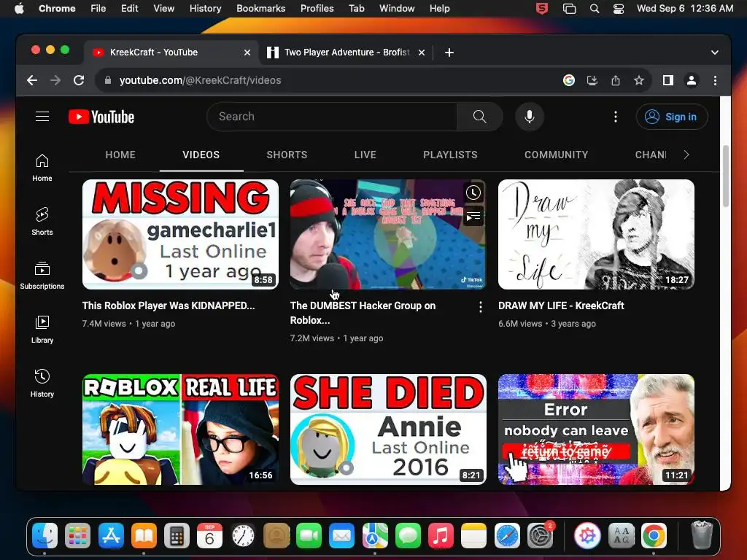Select the SHORTS channel tab
This screenshot has height=560, width=747.
pyautogui.click(x=287, y=155)
